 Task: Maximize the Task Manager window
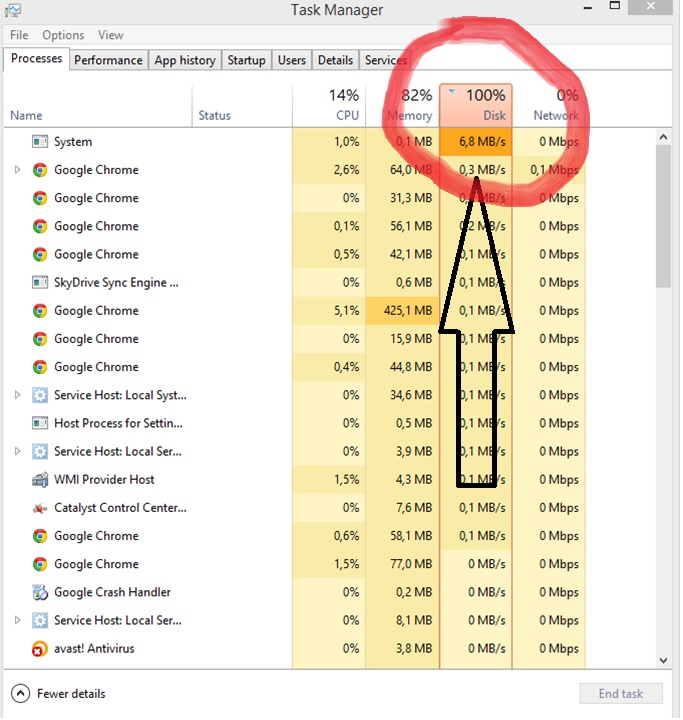coord(615,6)
